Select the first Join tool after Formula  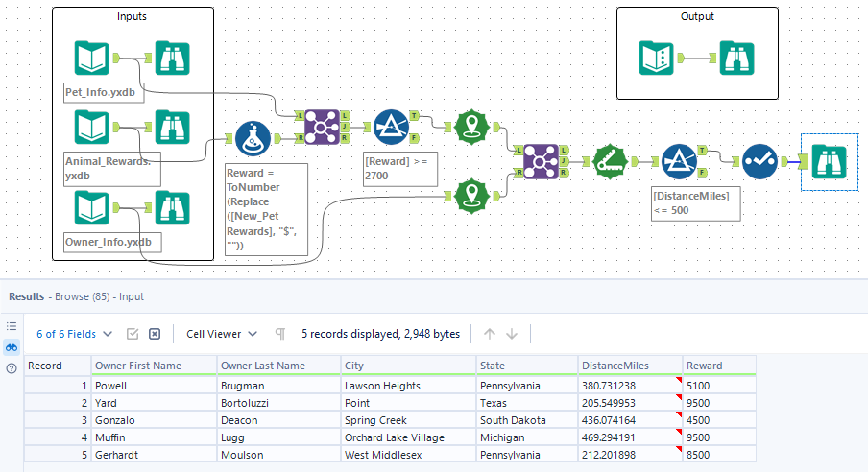[323, 128]
